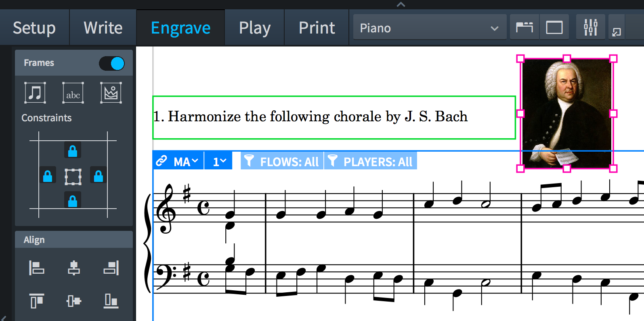Click align left edges icon
644x321 pixels.
pyautogui.click(x=36, y=268)
